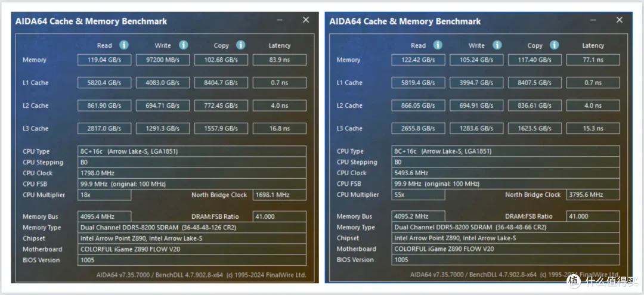Click CPU Clock field showing 5493.6 MHz
Screen dimensions: 644x295
(506, 173)
